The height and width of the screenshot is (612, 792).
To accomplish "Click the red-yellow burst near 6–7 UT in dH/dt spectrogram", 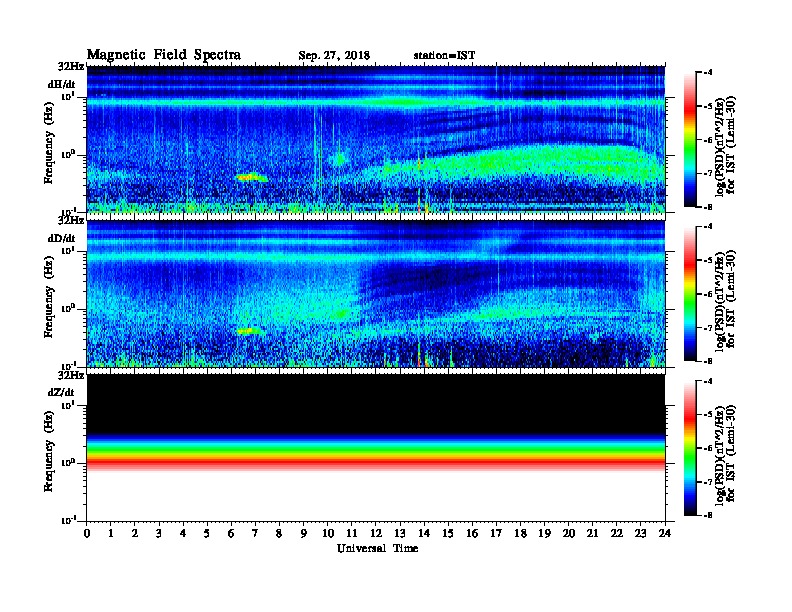I will (x=251, y=177).
